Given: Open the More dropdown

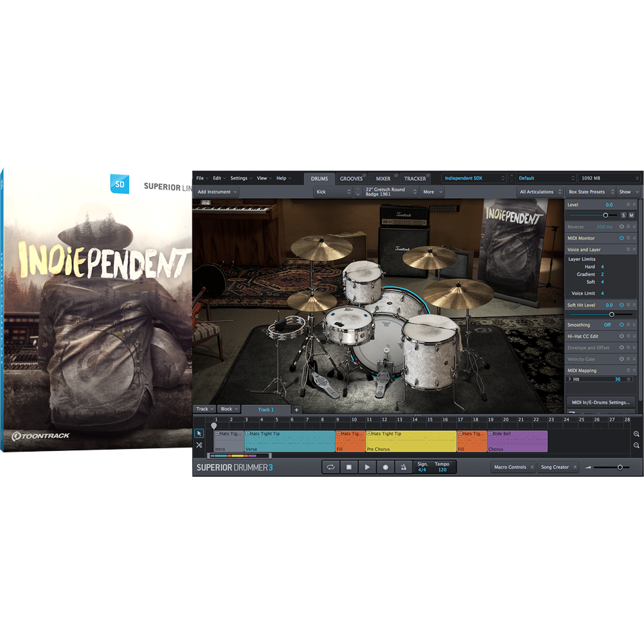Looking at the screenshot, I should (433, 192).
